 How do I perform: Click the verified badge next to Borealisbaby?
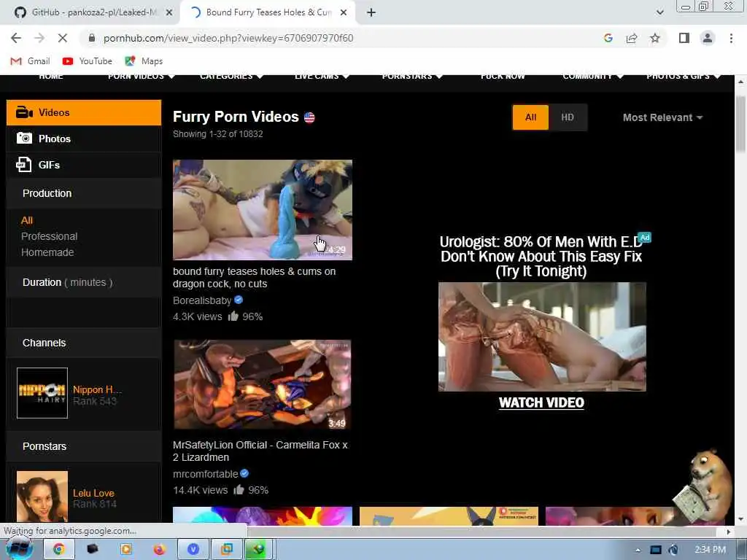pos(239,300)
